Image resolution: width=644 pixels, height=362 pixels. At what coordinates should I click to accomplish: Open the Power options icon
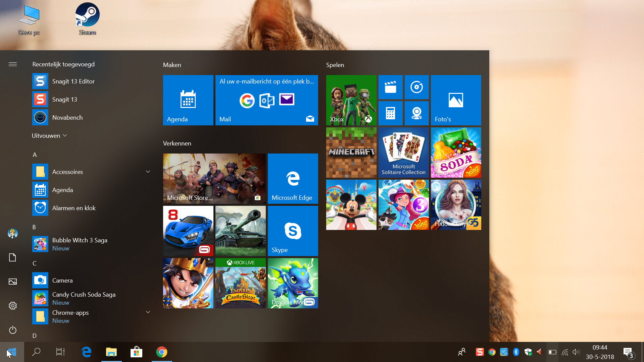13,330
